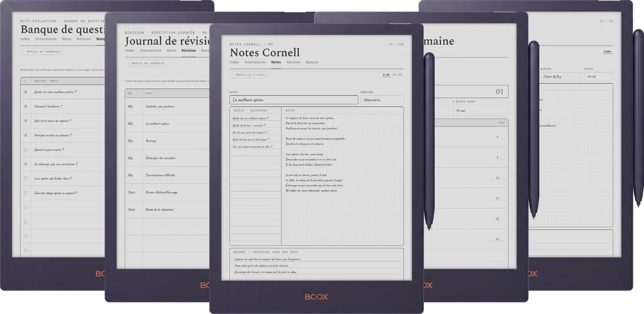The width and height of the screenshot is (644, 314).
Task: Check the "Quand ne pas ancrer ?" checkbox
Action: [x=25, y=150]
